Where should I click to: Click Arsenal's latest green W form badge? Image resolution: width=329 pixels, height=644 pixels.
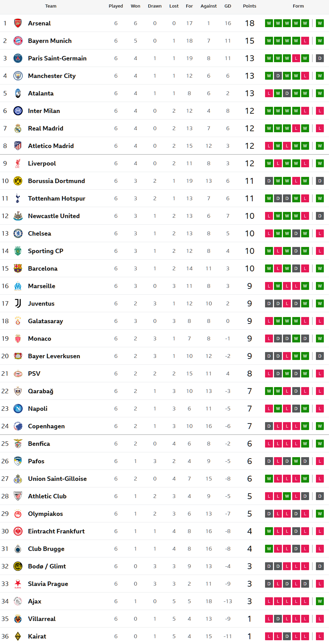tap(320, 23)
